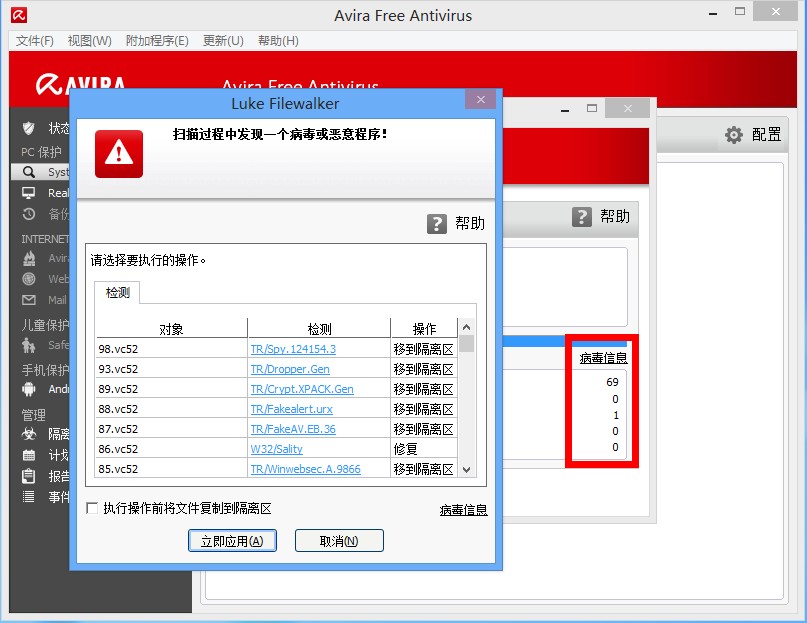Open TR/Winwebsec.A.9866 detection link
Image resolution: width=807 pixels, height=623 pixels.
(x=305, y=469)
